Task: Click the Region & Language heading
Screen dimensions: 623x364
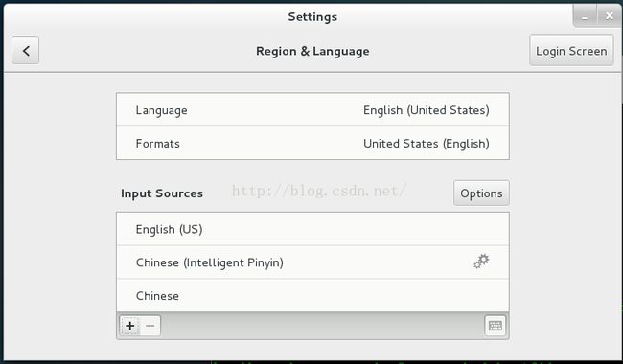Action: point(312,51)
